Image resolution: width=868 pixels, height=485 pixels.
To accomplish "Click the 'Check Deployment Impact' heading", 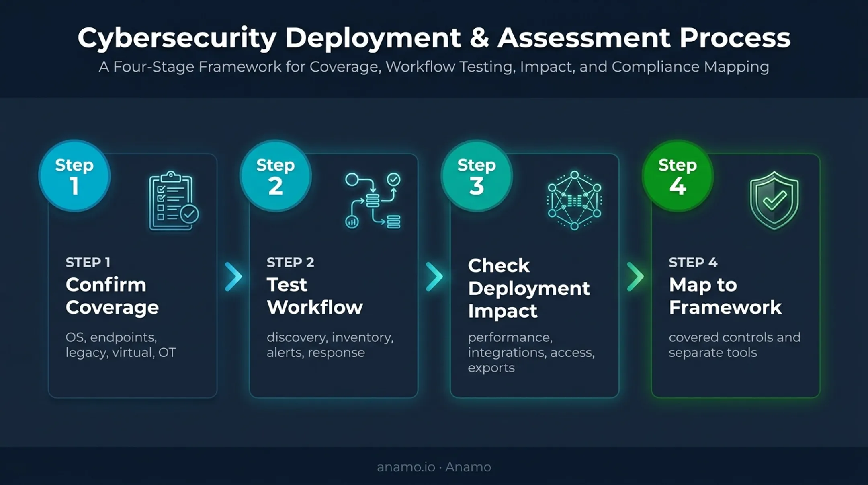I will [529, 288].
